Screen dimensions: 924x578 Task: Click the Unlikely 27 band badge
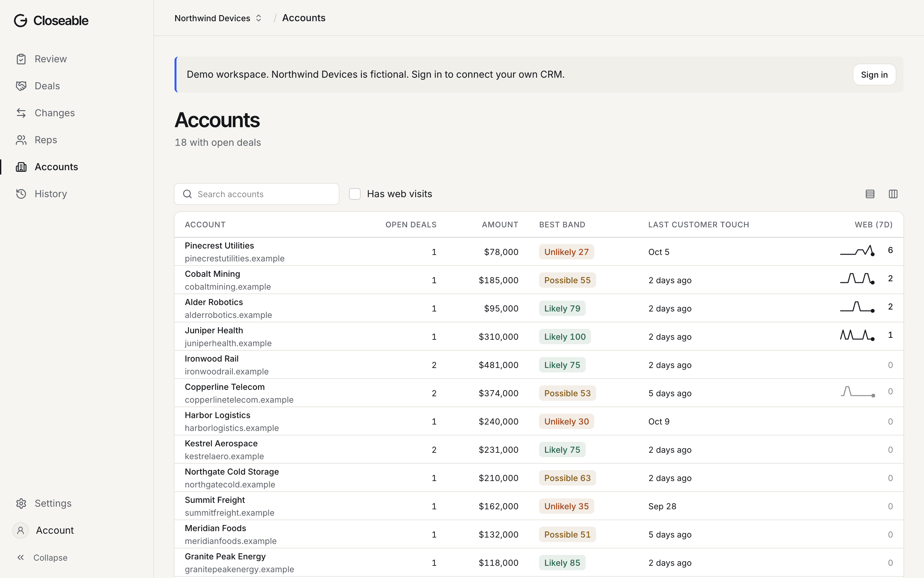click(x=566, y=252)
